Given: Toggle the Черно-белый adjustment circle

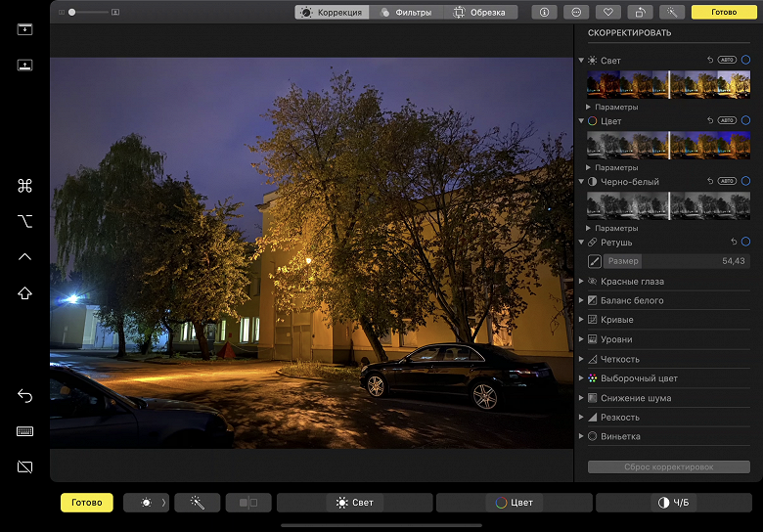Looking at the screenshot, I should coord(745,181).
